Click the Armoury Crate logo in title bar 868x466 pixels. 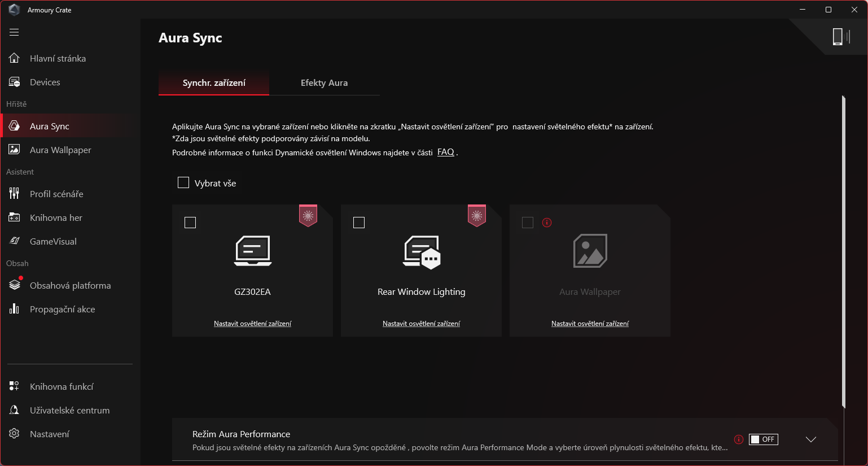tap(14, 10)
